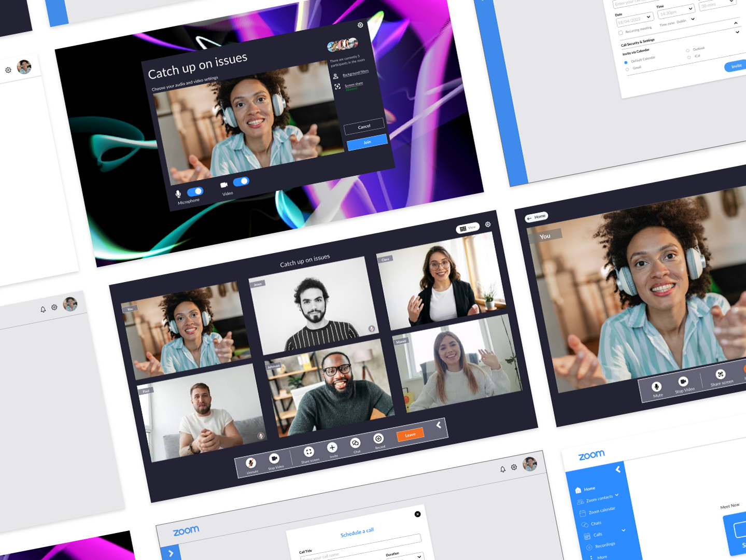Click the microphone icon in the join dialog

click(x=178, y=194)
